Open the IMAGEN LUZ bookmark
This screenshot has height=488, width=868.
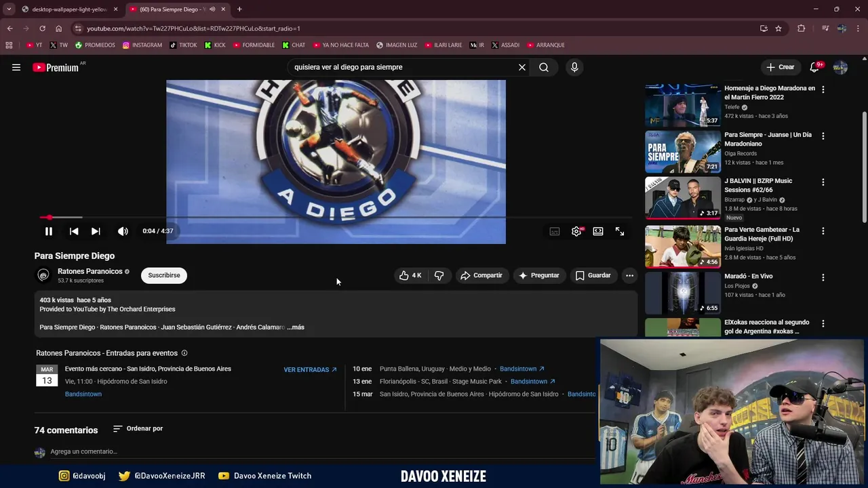coord(397,45)
